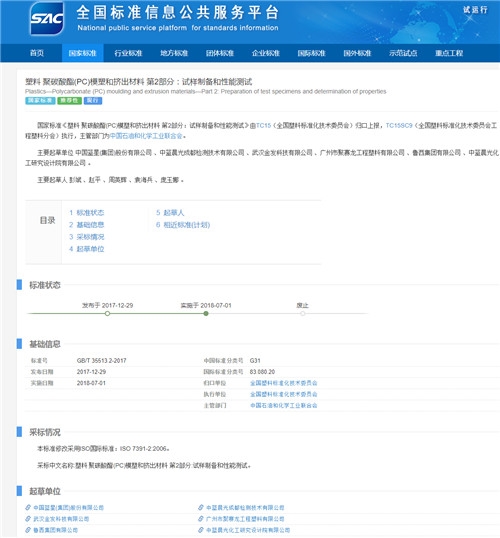Select the 地方标准 navigation item

pos(174,53)
